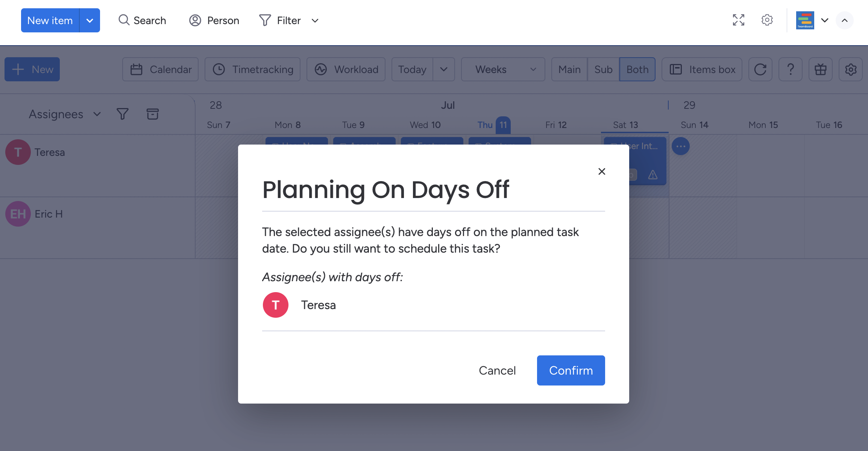
Task: Open the board settings gear
Action: [851, 69]
